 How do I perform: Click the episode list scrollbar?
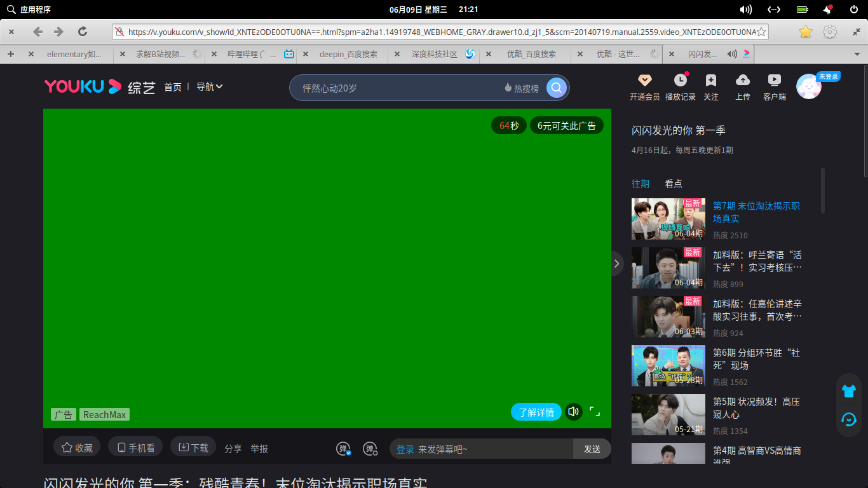(824, 191)
